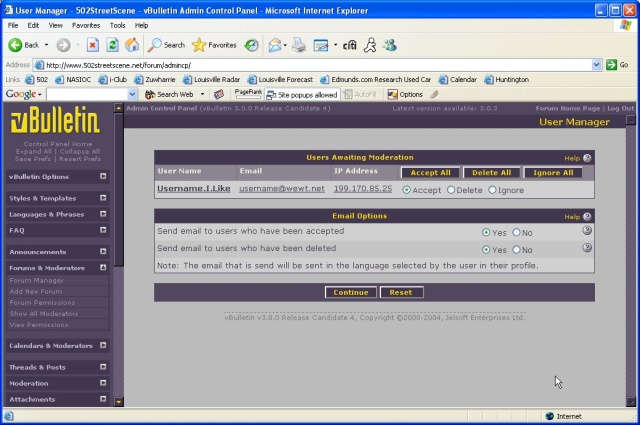640x425 pixels.
Task: Click the Edit page toolbar icon
Action: click(321, 45)
